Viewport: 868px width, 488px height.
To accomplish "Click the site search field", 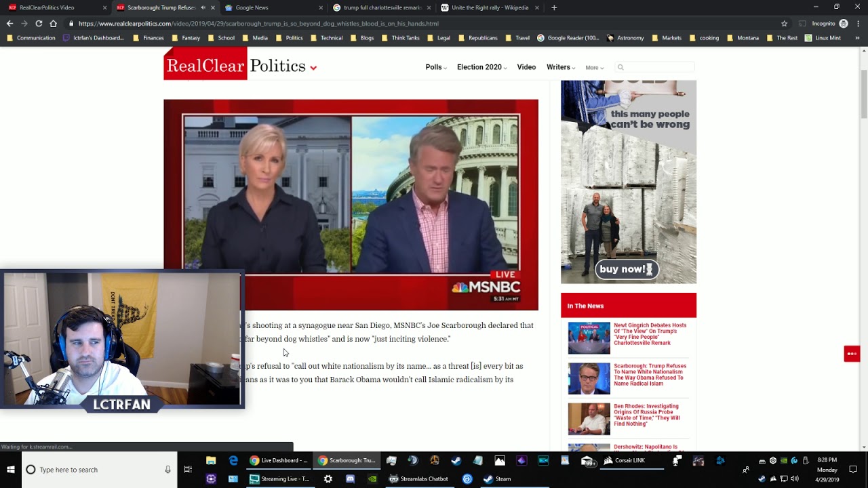I will tap(655, 67).
